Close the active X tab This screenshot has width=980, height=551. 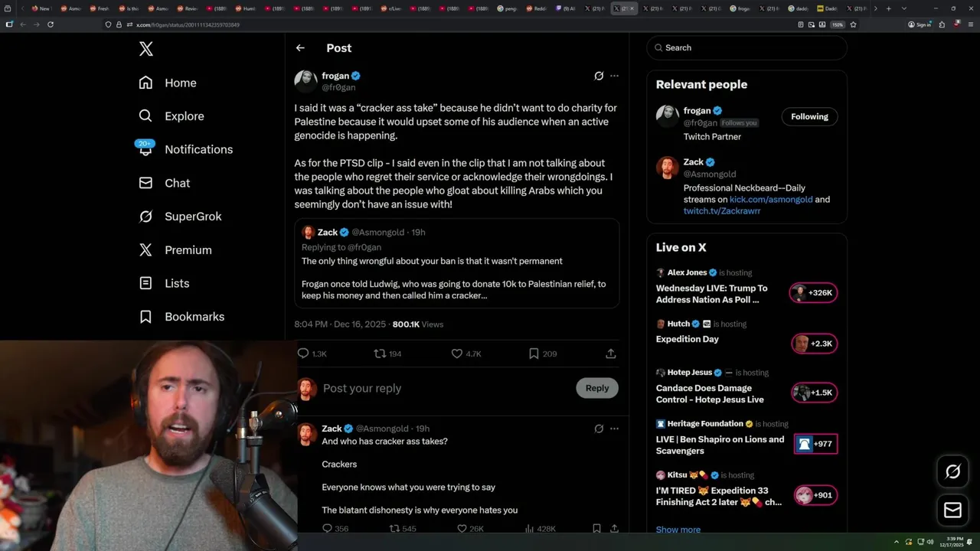[632, 8]
